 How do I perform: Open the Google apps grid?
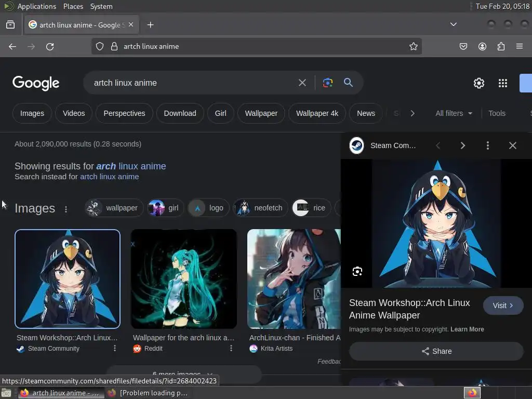(502, 83)
